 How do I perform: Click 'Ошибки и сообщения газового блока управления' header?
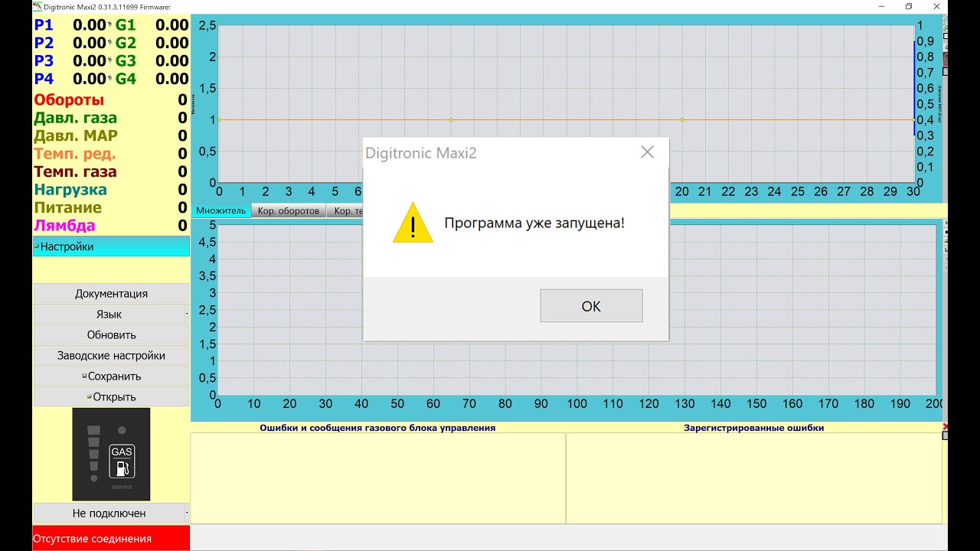(x=377, y=428)
